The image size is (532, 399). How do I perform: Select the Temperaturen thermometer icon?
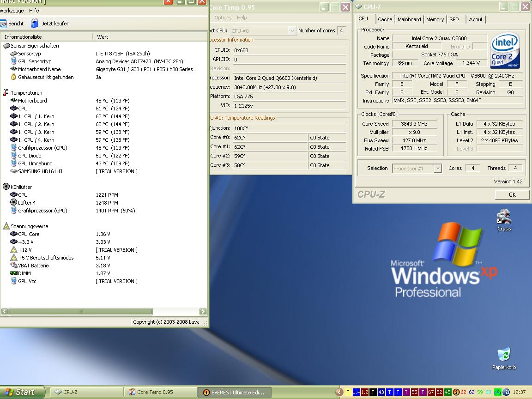point(6,93)
